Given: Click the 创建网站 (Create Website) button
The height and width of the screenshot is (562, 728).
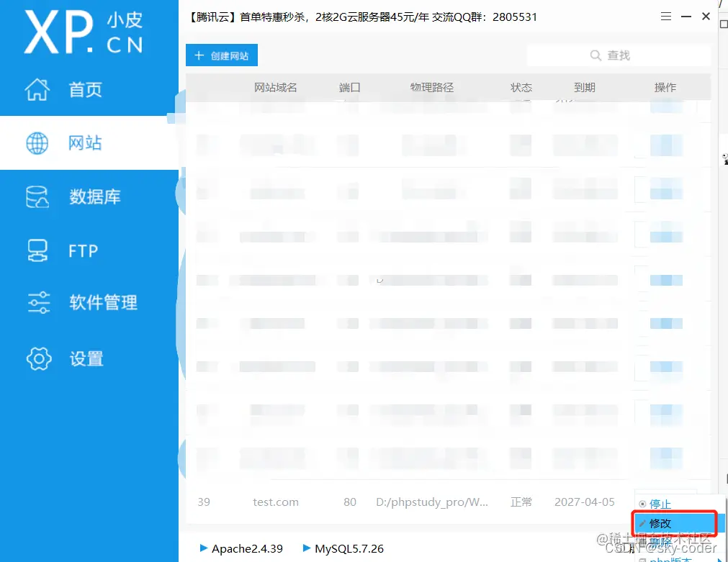Looking at the screenshot, I should coord(221,55).
